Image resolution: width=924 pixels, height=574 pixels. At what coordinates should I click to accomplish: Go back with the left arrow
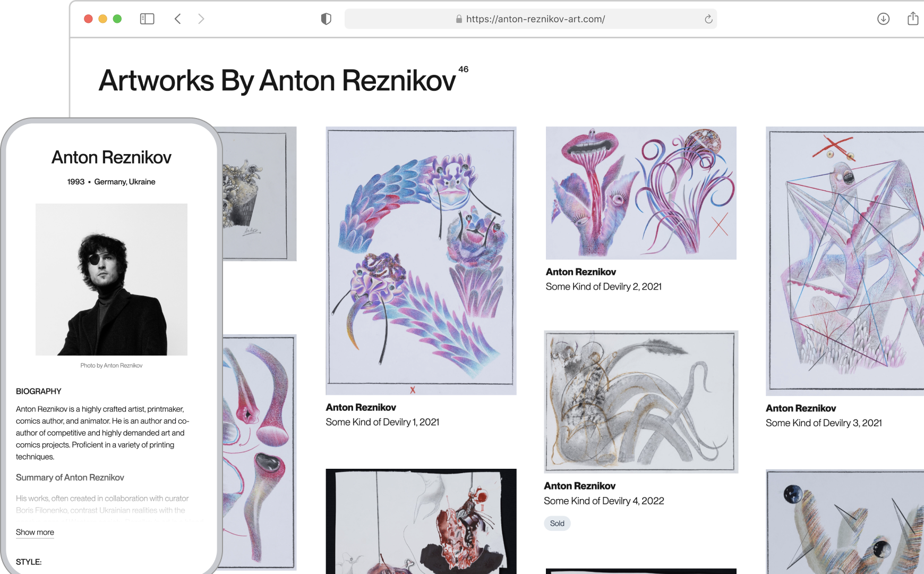click(178, 19)
